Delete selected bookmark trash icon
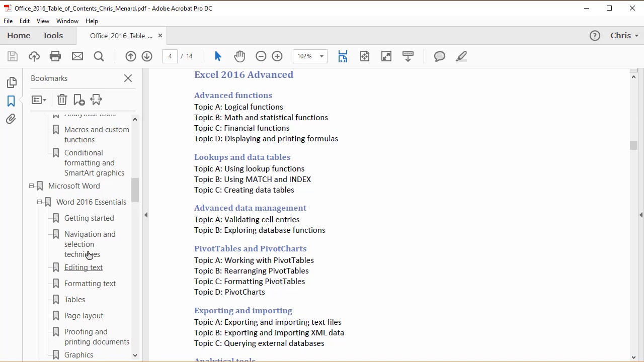This screenshot has width=644, height=362. [x=62, y=100]
